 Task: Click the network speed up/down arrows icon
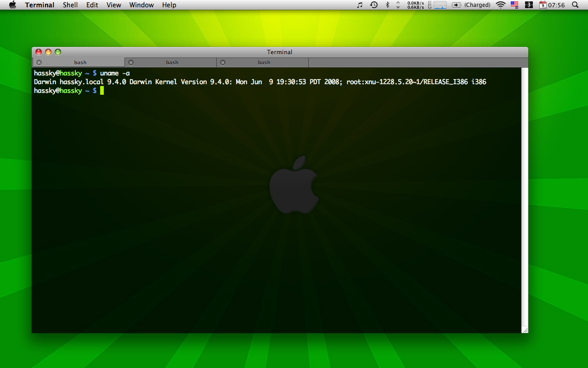[x=398, y=5]
